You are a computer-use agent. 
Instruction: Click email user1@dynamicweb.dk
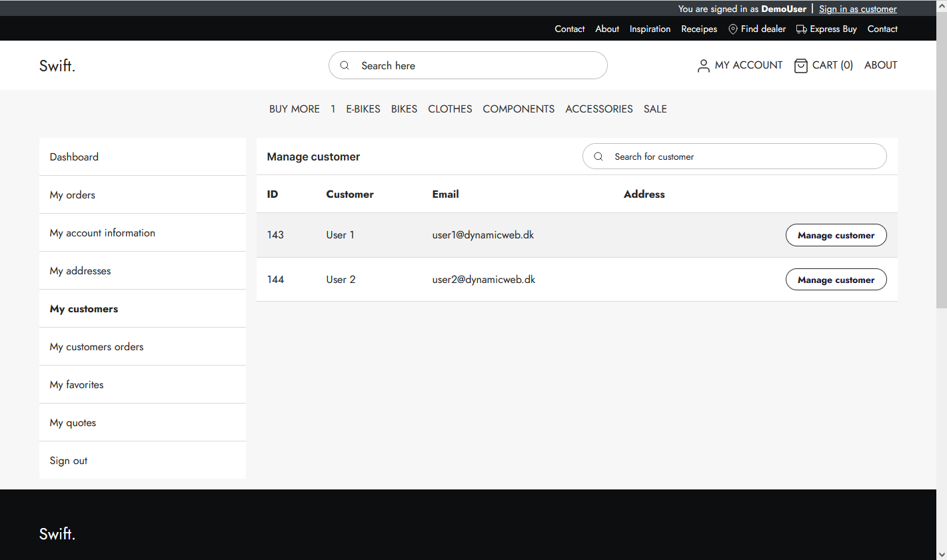click(x=483, y=235)
